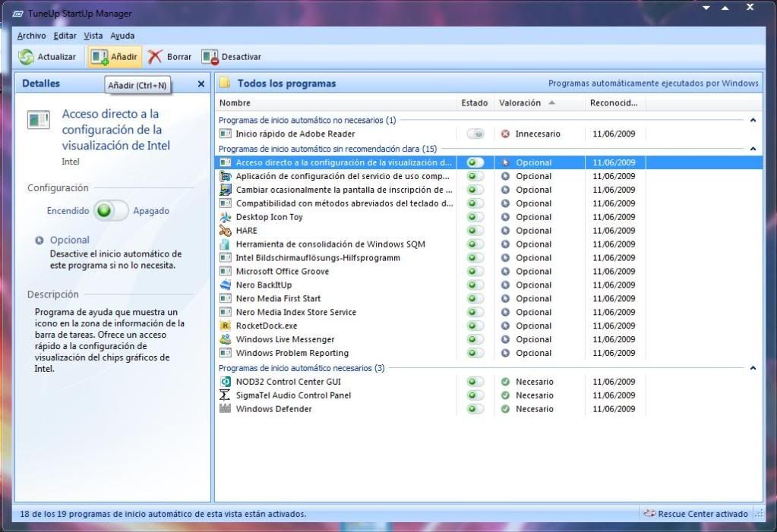Disable the Desktop Icon Toy startup toggle
The width and height of the screenshot is (777, 532).
475,217
